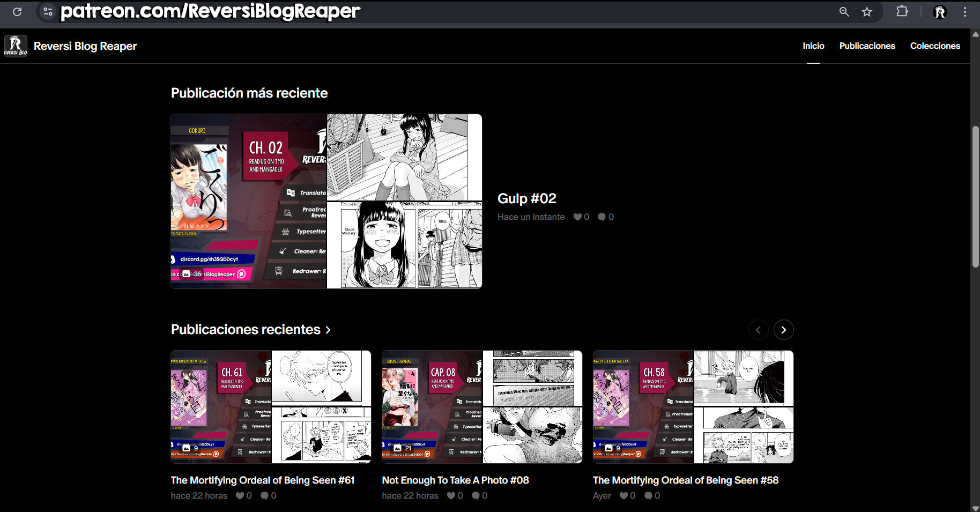Viewport: 980px width, 512px height.
Task: Like the Gulp #02 post heart icon
Action: [x=577, y=217]
